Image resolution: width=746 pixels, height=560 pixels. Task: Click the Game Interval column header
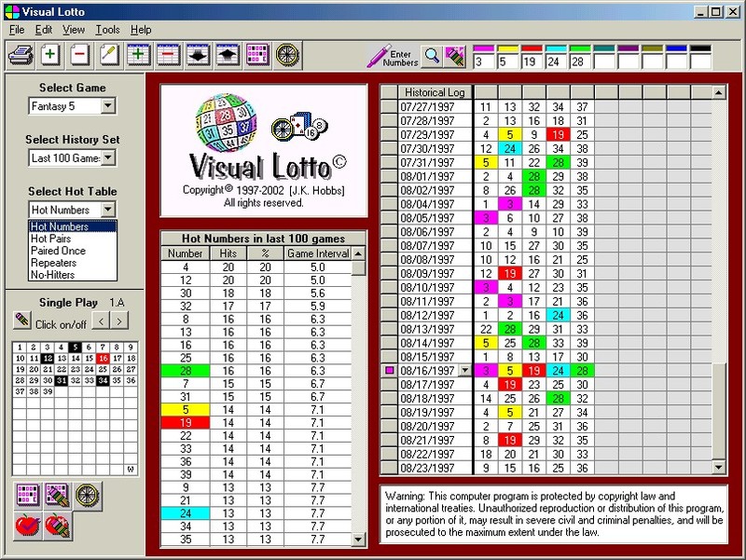(318, 253)
